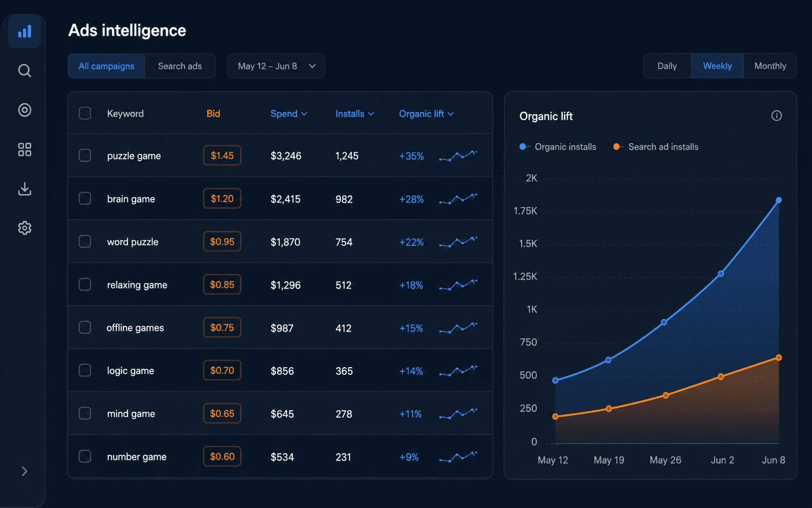Click the 754 installs value
Viewport: 812px width, 508px height.
344,242
